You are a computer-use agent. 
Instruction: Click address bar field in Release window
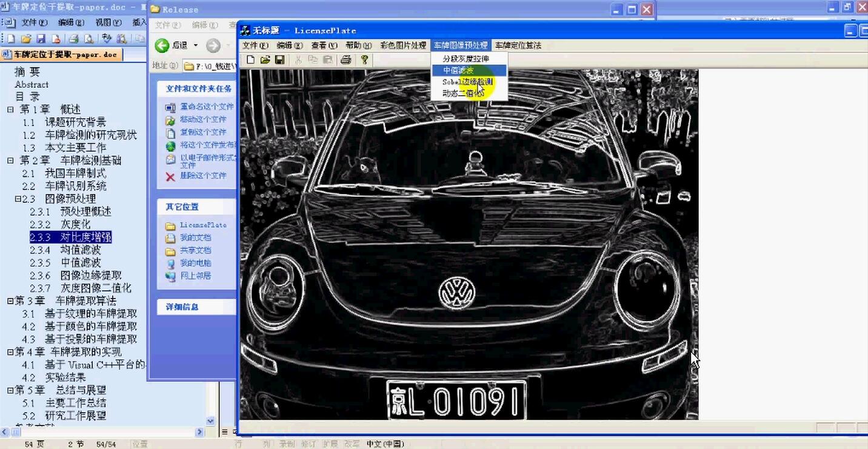click(209, 65)
